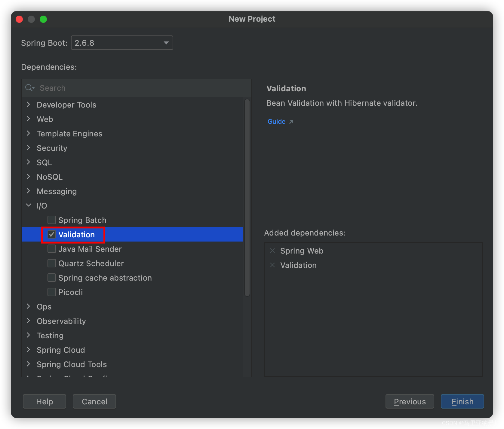Open the Spring Boot version dropdown
The width and height of the screenshot is (504, 429).
click(x=166, y=43)
